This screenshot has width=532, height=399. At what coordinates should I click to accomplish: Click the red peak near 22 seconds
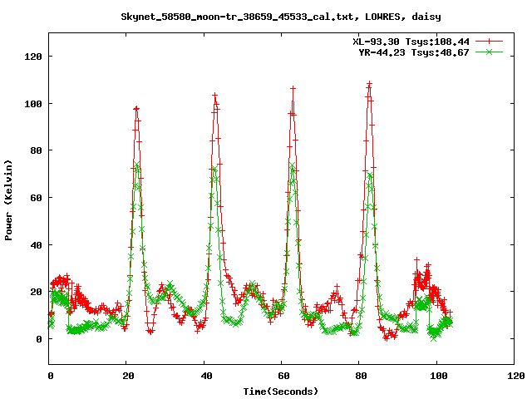pyautogui.click(x=136, y=109)
